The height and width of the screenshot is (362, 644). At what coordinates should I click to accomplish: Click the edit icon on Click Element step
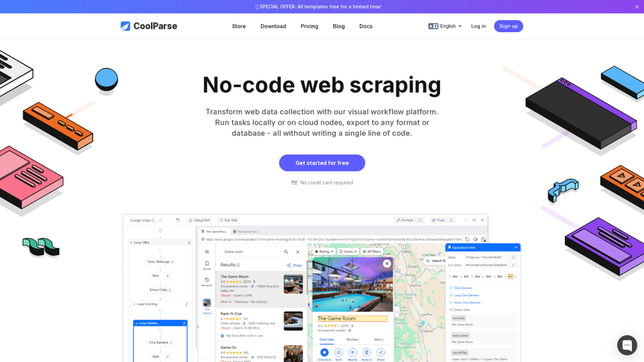(171, 343)
